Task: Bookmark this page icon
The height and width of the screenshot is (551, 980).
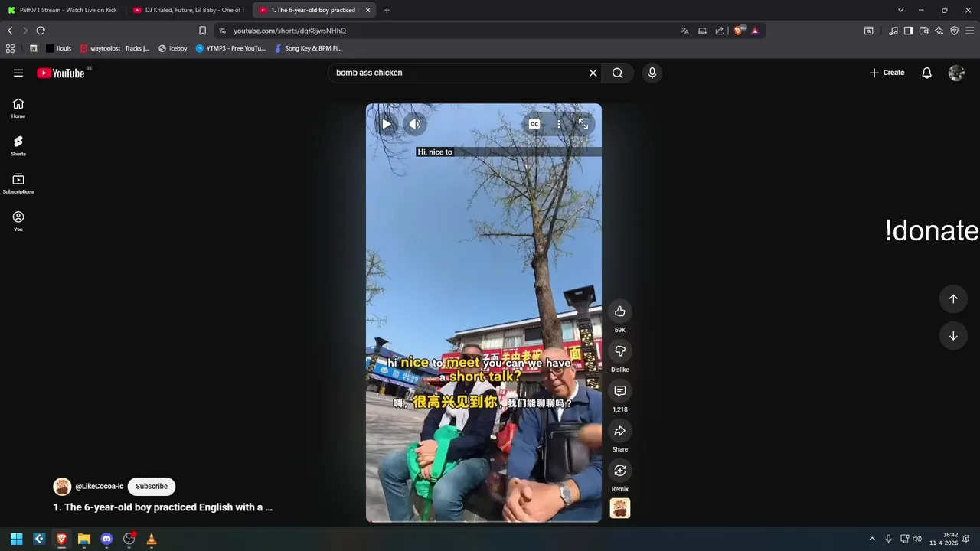Action: coord(202,31)
